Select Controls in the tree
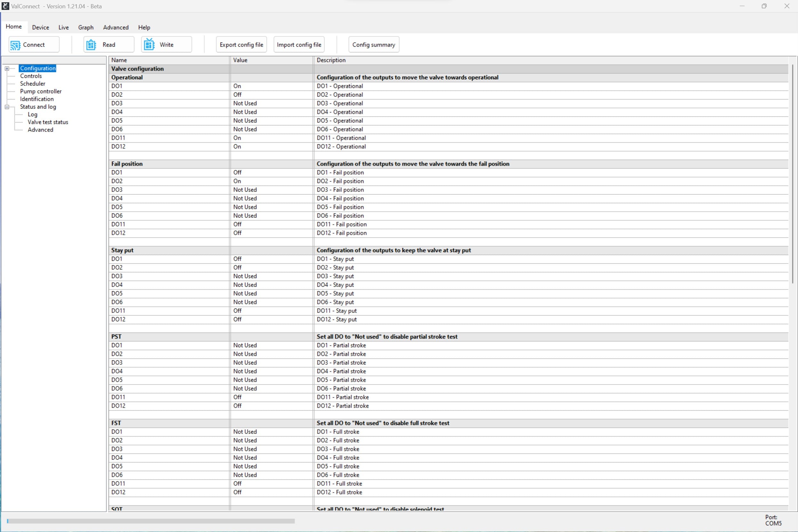The width and height of the screenshot is (798, 532). 31,76
